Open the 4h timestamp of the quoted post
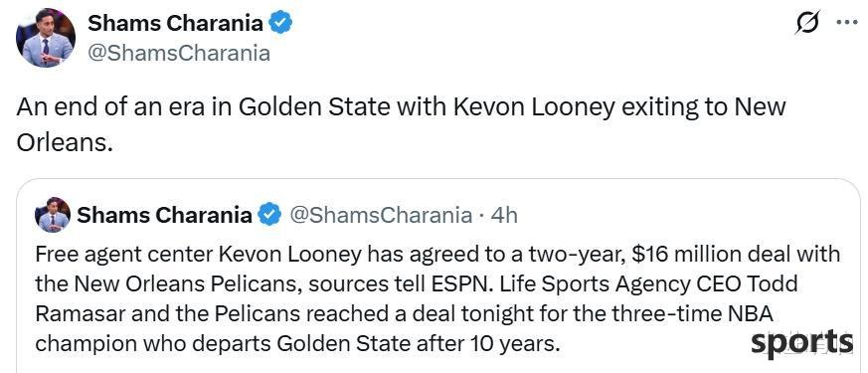This screenshot has width=868, height=373. [504, 215]
